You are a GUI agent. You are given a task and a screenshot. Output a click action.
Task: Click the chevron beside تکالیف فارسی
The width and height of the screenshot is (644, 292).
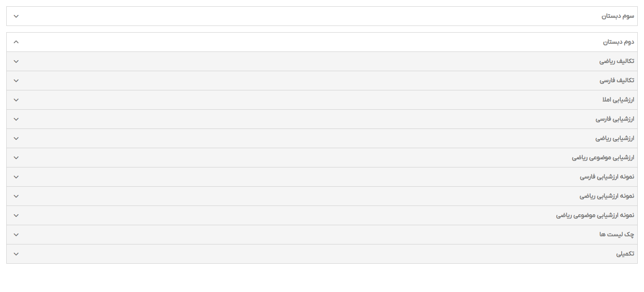[x=16, y=81]
